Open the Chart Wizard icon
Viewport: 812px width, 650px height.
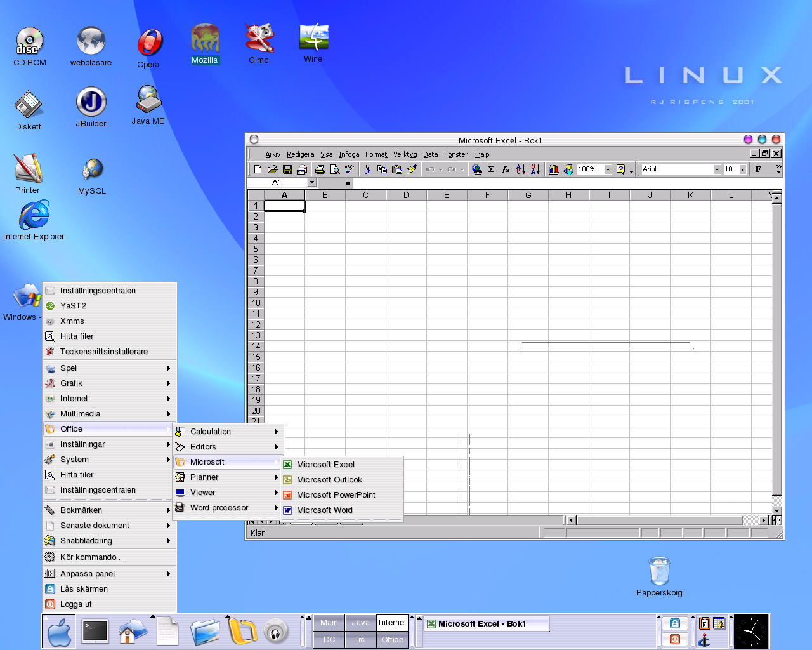(554, 169)
